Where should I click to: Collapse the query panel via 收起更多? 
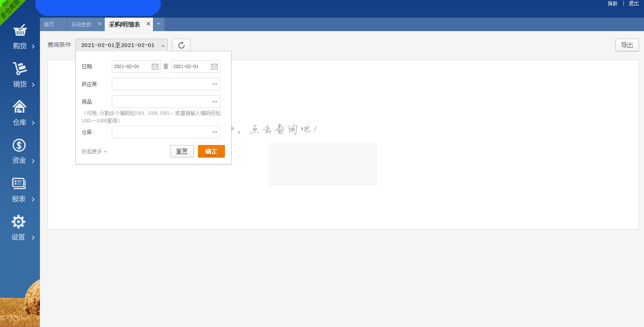click(x=93, y=151)
